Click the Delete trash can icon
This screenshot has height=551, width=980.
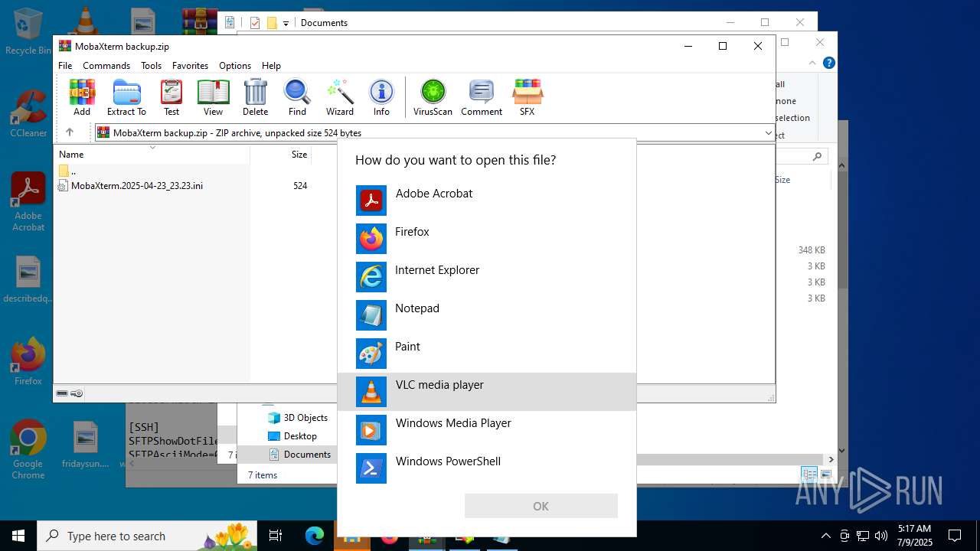click(255, 97)
